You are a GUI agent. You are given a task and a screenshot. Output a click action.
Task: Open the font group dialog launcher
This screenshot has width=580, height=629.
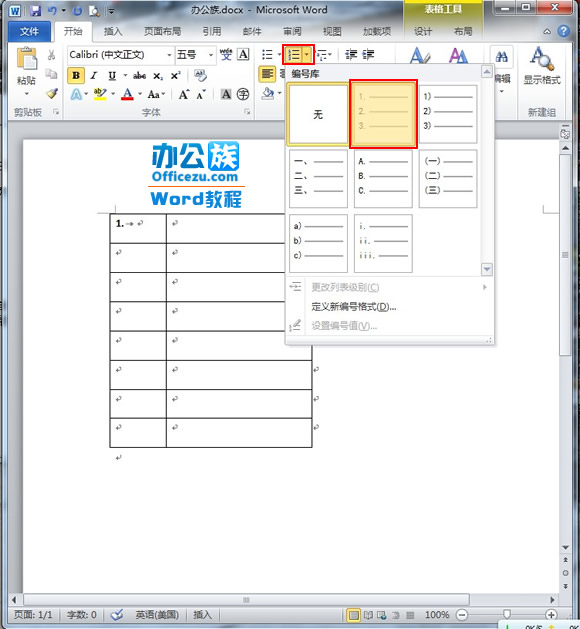point(247,112)
